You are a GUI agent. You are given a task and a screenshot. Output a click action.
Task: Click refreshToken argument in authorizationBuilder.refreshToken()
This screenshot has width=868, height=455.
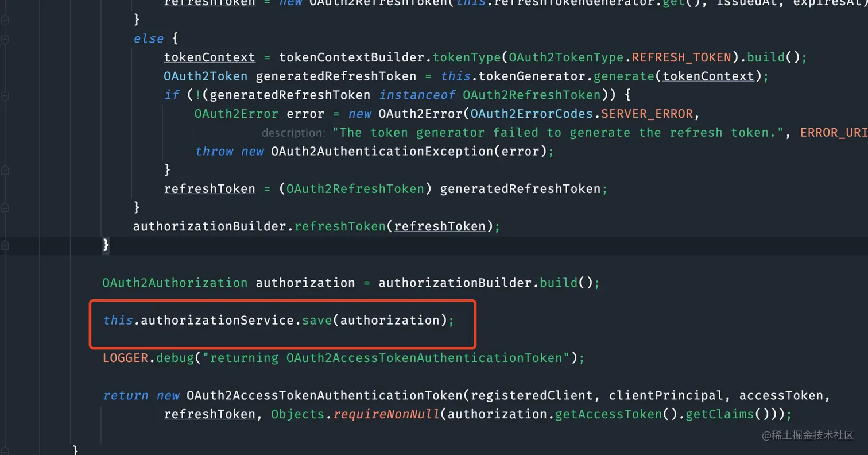(x=440, y=226)
